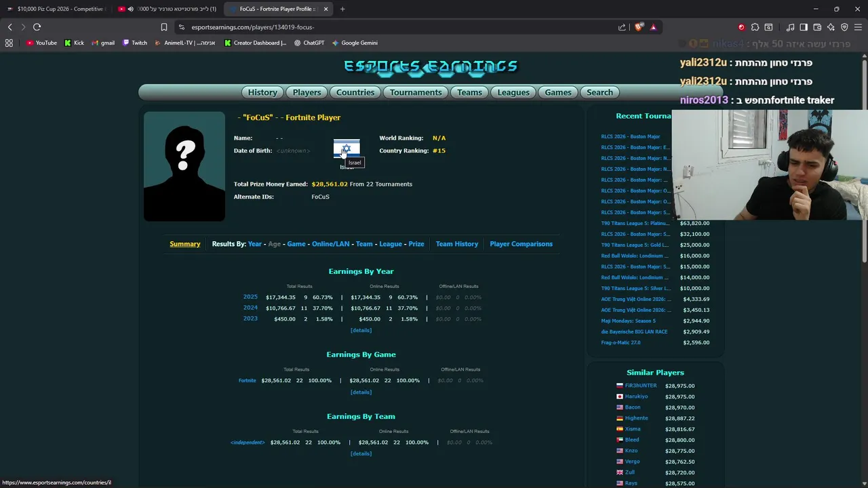Bookmark this page with the bookmark icon
The height and width of the screenshot is (488, 868).
163,27
